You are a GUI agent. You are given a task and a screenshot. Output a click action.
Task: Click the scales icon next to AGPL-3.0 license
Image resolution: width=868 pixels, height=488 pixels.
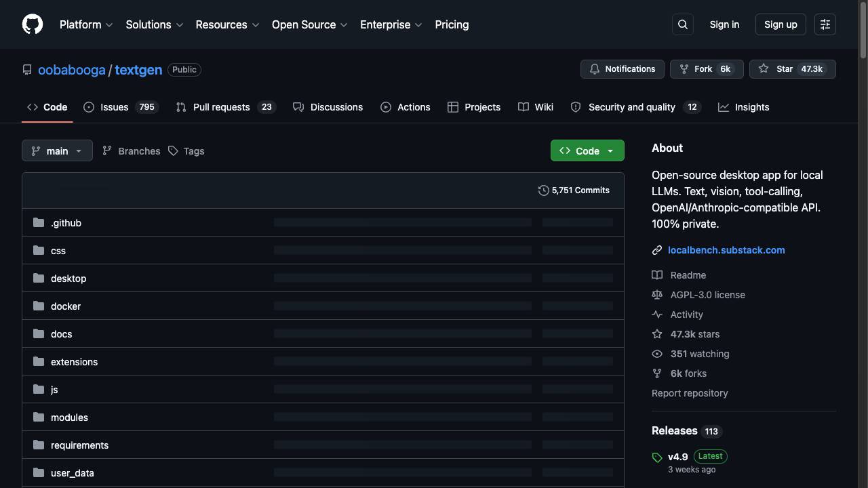[x=657, y=295]
